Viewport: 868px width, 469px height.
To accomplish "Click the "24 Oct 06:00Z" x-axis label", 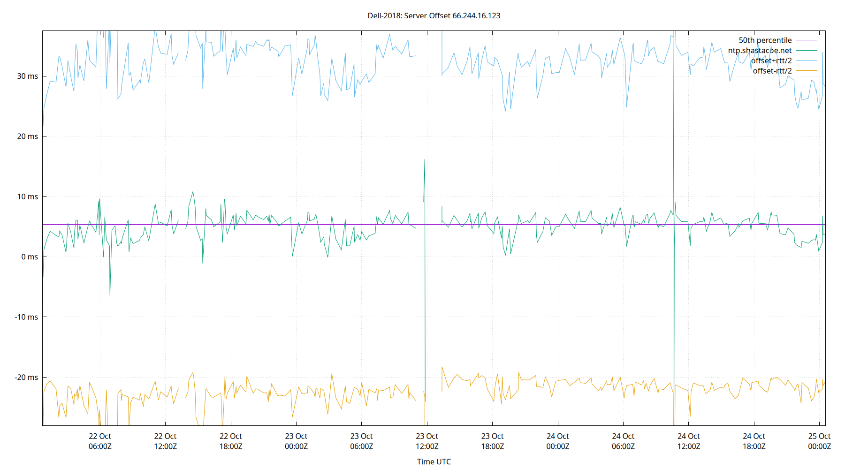I will [623, 441].
